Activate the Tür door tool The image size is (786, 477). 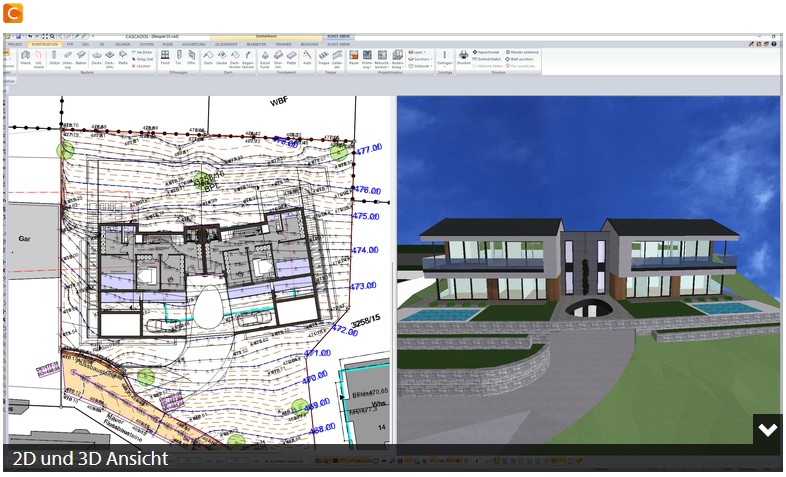178,58
